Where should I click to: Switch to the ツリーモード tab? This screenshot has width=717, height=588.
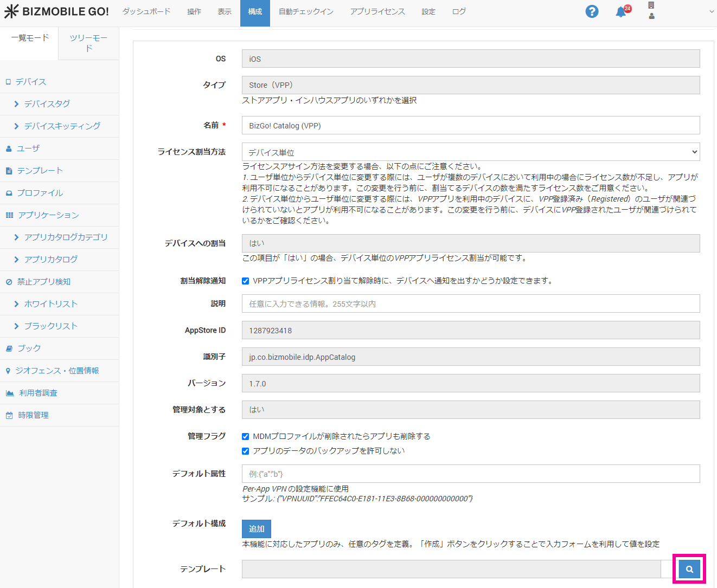(x=88, y=43)
